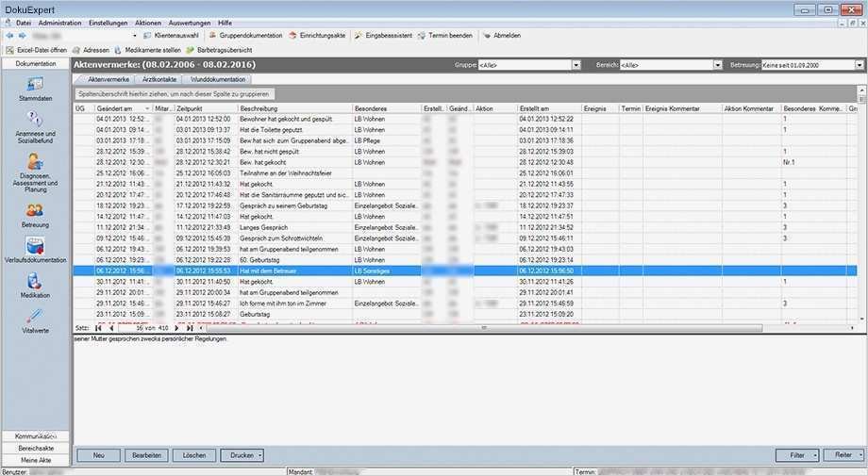
Task: Open the Aktionen menu
Action: [x=148, y=23]
